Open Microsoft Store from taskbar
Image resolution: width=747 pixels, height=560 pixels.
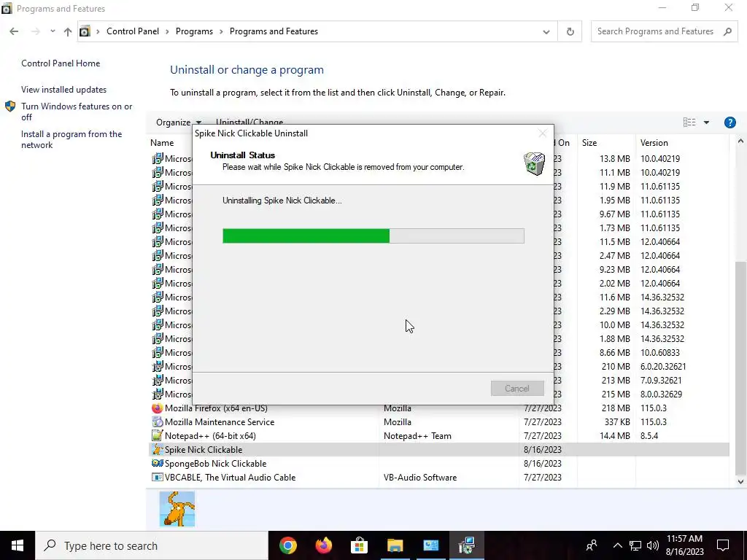(359, 545)
